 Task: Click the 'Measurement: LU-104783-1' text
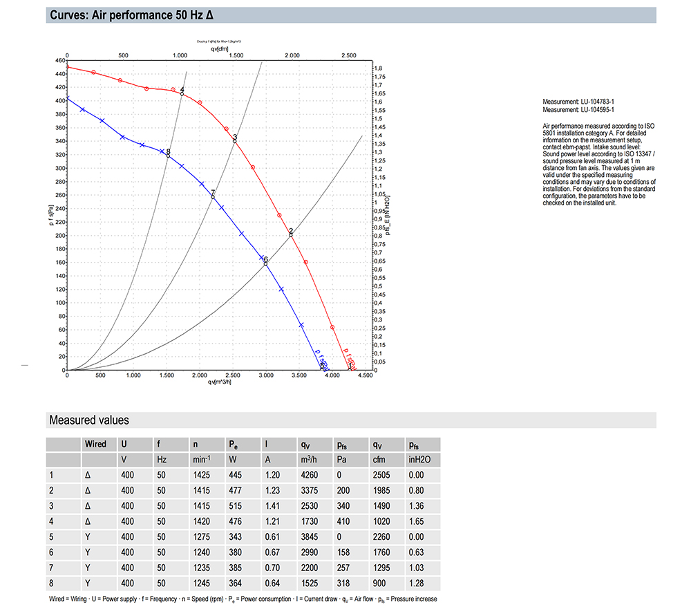coord(578,102)
